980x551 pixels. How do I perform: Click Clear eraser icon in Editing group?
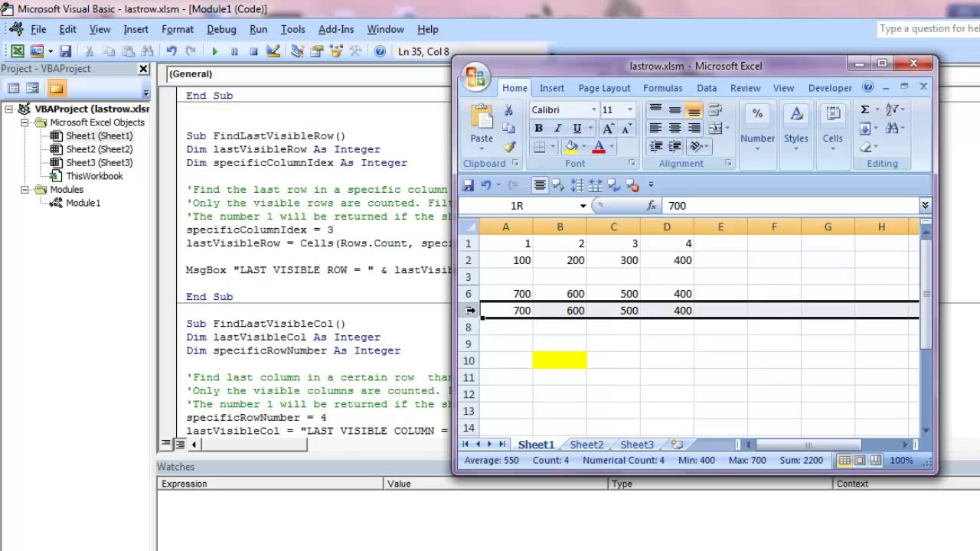click(866, 147)
